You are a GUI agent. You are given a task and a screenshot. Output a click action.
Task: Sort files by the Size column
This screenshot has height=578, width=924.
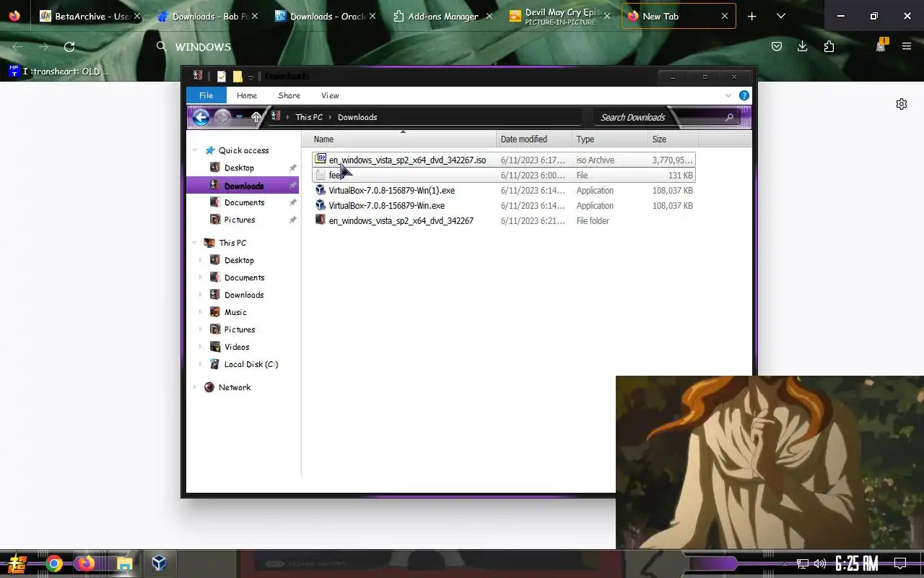click(673, 139)
